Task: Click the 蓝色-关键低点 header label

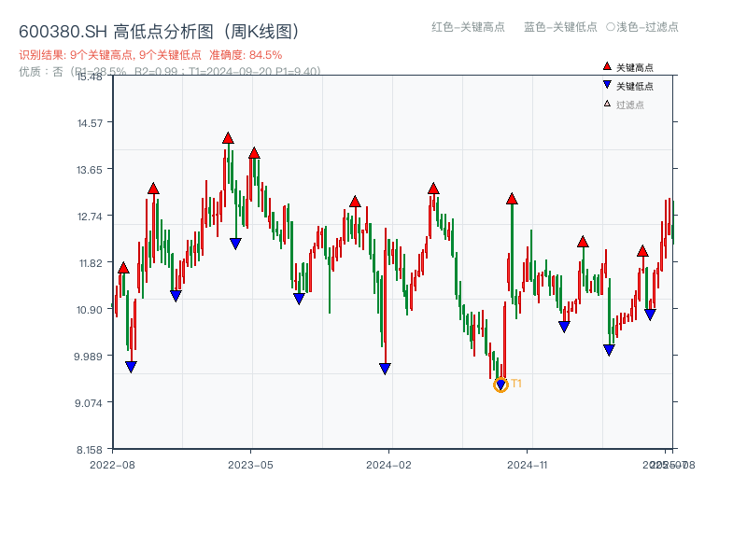Action: 560,27
